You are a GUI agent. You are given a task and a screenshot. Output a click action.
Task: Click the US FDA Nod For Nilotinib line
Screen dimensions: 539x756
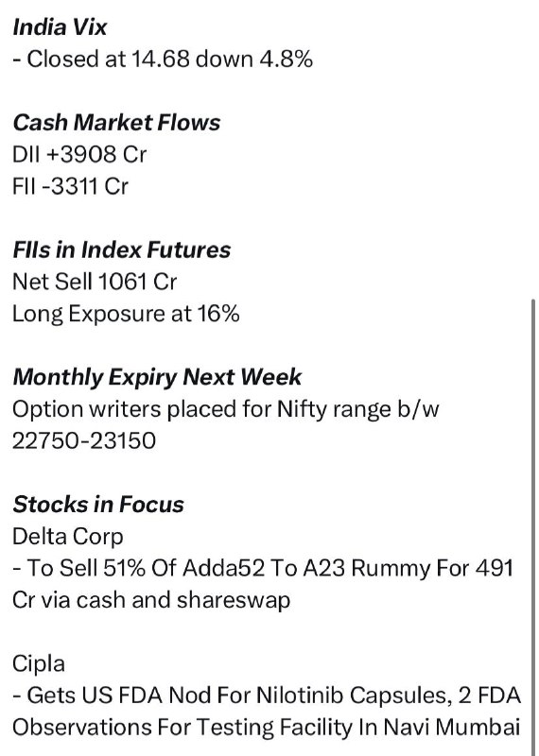(x=267, y=696)
